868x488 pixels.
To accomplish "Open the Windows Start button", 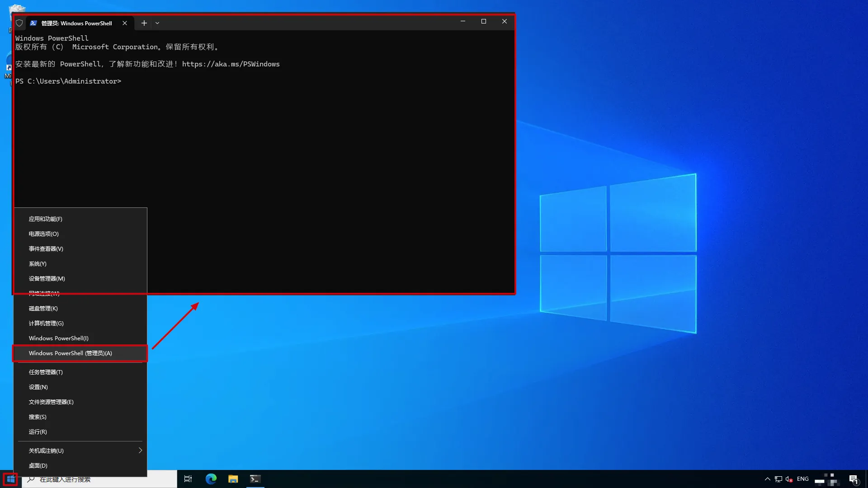I will (x=10, y=479).
